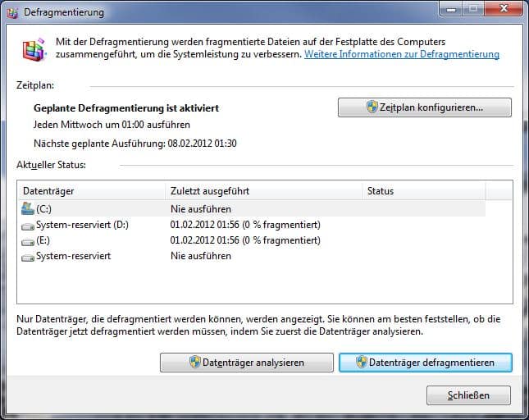Select the (E:) drive row
Screen dimensions: 529x420
pyautogui.click(x=253, y=240)
